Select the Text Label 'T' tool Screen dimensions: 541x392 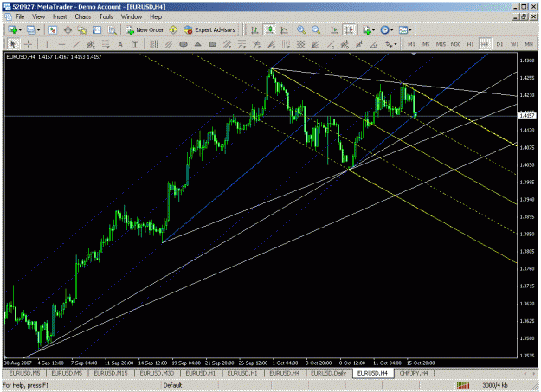[x=135, y=44]
